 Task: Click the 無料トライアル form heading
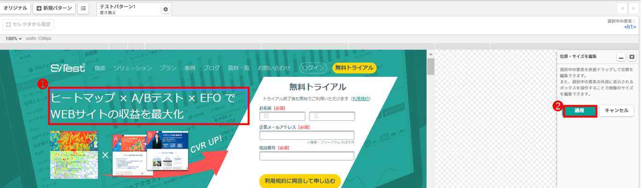[317, 87]
